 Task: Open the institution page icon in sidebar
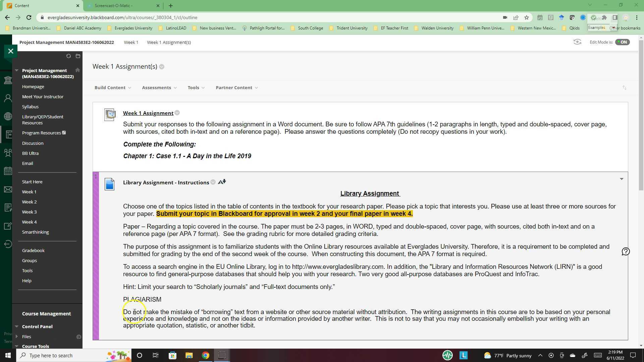coord(8,80)
